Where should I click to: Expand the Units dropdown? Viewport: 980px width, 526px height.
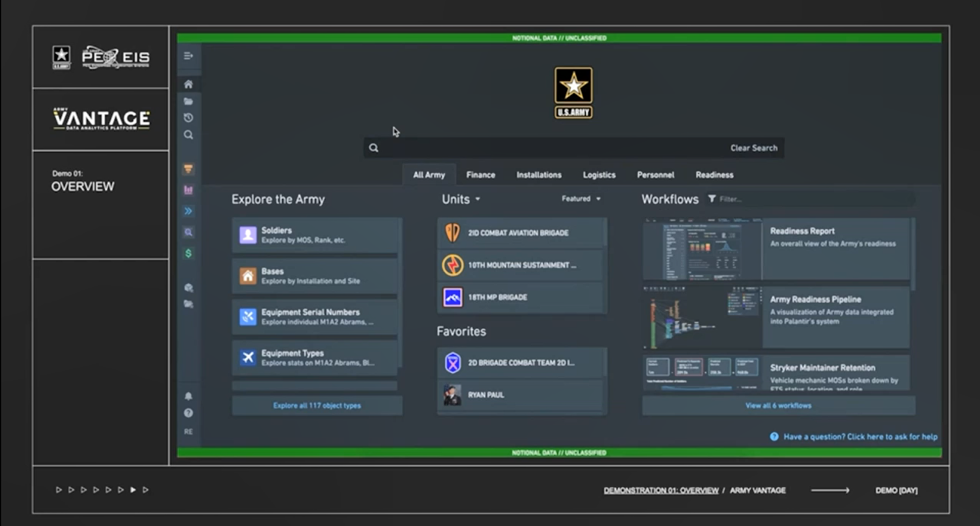coord(461,199)
